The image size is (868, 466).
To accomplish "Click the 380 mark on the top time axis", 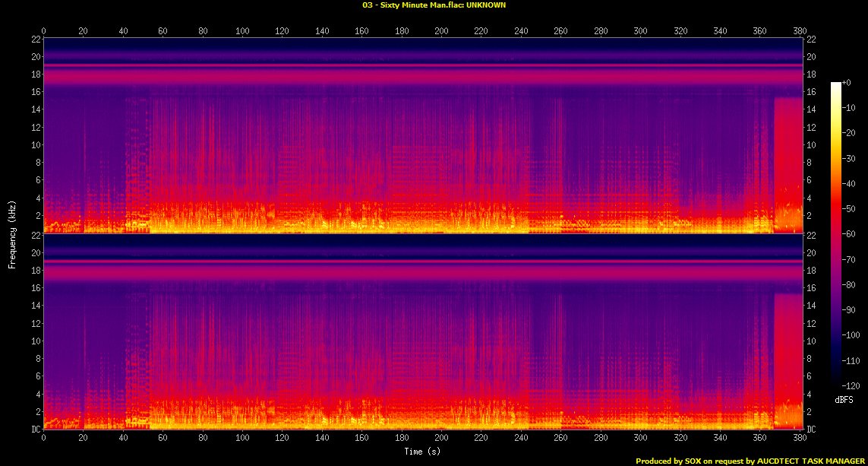I will [797, 31].
